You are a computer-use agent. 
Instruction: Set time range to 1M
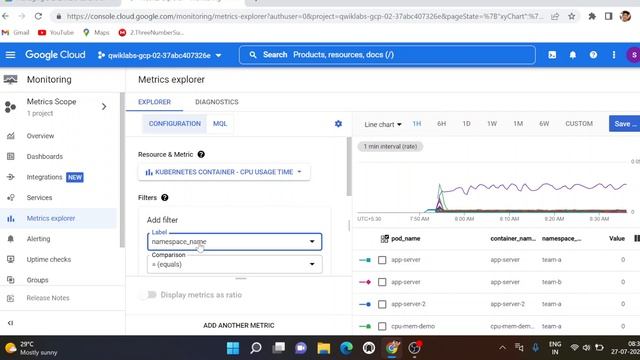tap(518, 124)
